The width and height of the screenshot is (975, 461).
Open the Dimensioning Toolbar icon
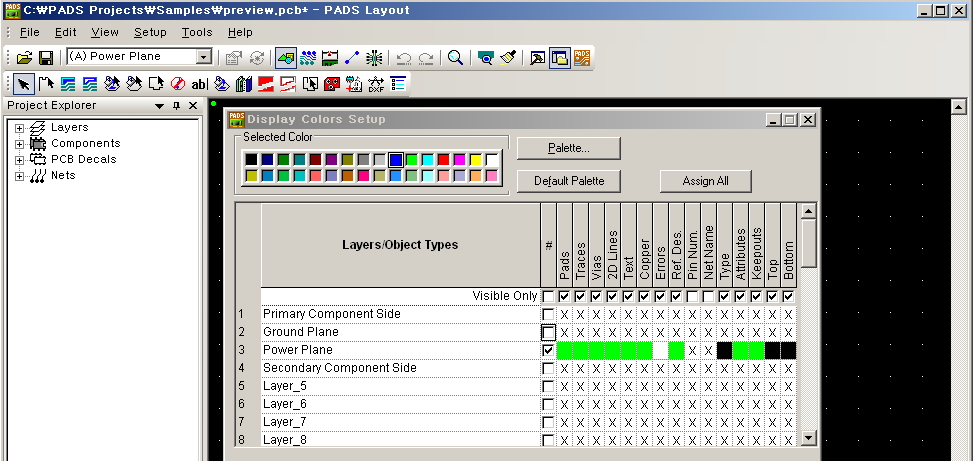[330, 58]
